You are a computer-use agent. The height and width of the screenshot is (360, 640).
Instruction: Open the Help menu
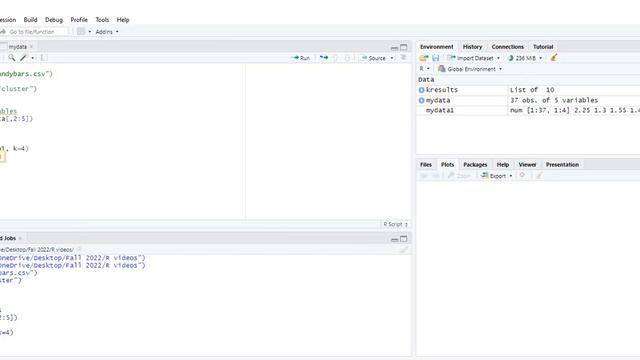[123, 20]
